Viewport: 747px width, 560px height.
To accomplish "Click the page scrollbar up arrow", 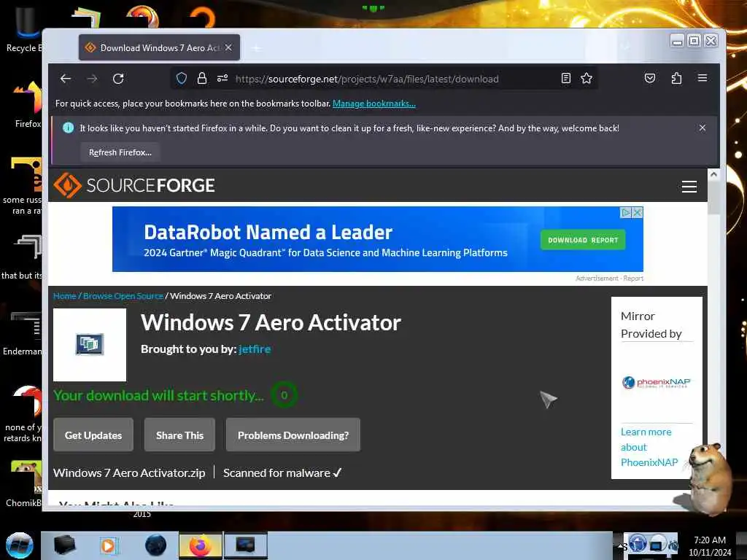I will tap(713, 174).
